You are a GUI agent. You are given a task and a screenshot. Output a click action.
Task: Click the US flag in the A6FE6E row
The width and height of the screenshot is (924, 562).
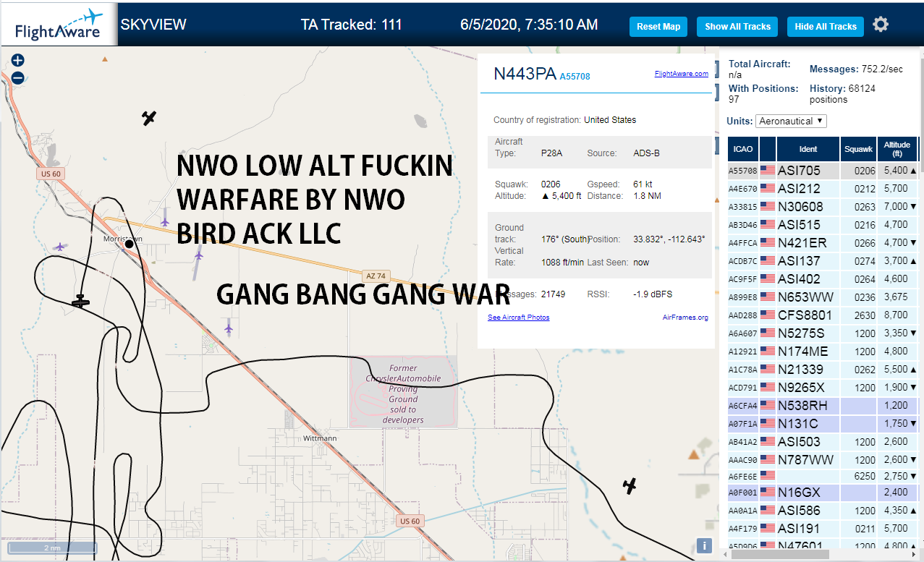point(768,475)
